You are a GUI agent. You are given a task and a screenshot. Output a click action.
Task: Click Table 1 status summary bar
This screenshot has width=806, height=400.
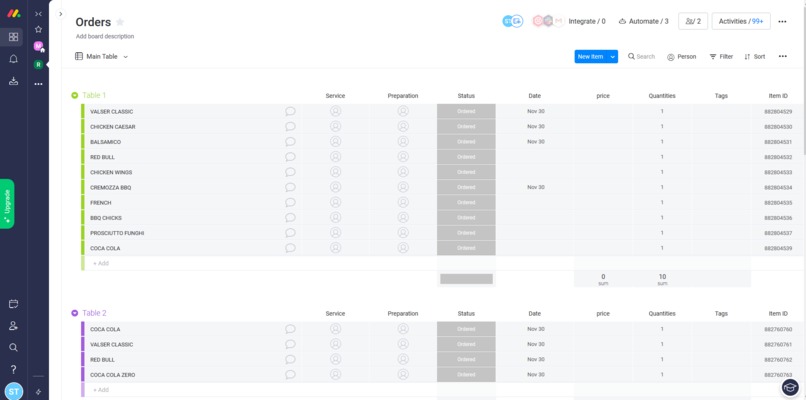466,279
